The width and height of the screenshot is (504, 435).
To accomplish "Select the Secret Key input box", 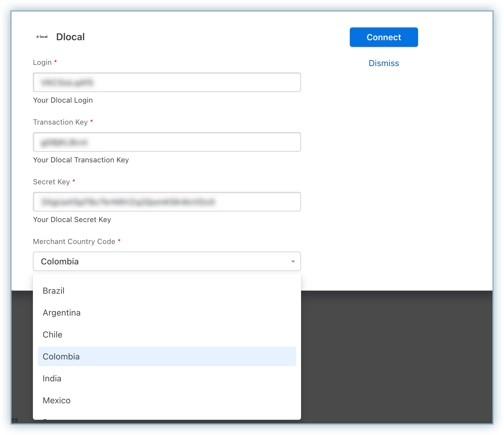I will coord(167,202).
